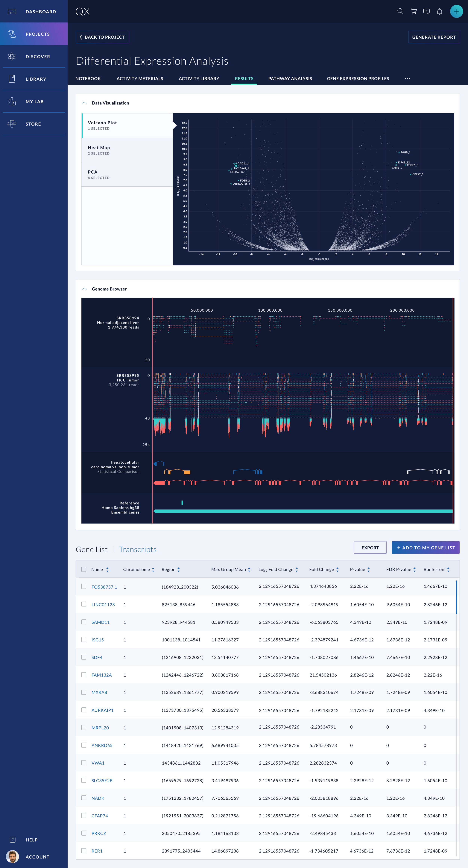Toggle the select-all header checkbox

click(84, 570)
